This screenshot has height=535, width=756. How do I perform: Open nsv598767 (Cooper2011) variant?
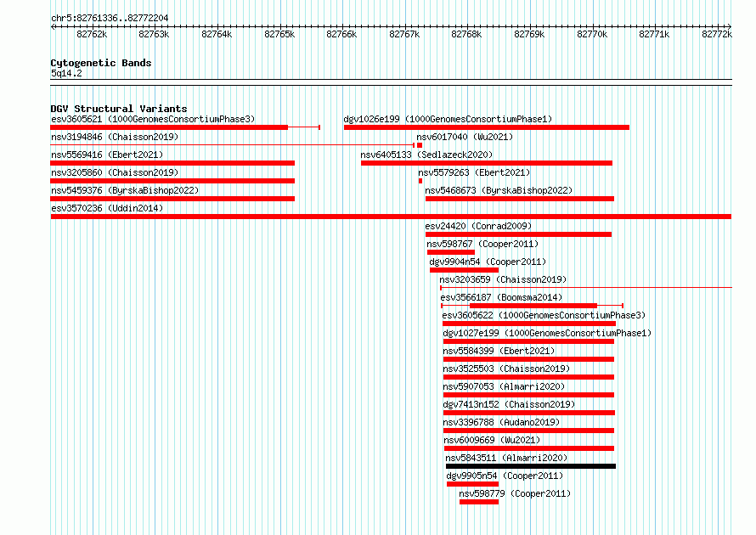(x=482, y=244)
